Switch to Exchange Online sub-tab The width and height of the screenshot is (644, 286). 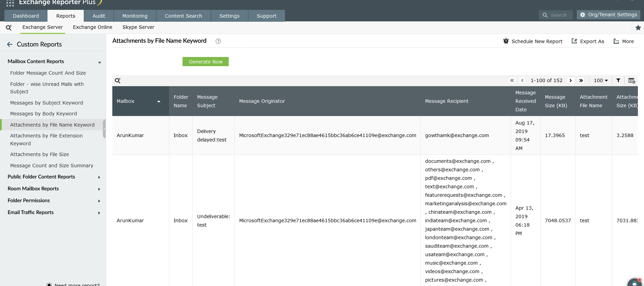(x=93, y=27)
